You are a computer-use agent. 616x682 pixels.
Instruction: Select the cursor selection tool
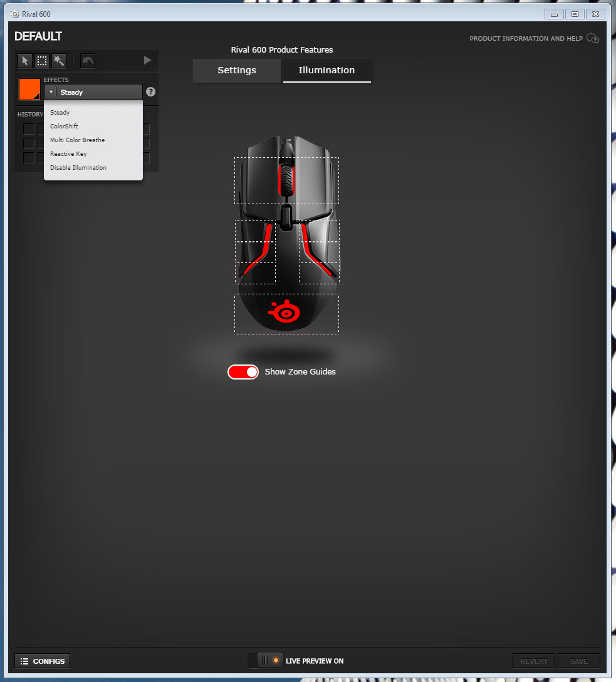click(25, 61)
